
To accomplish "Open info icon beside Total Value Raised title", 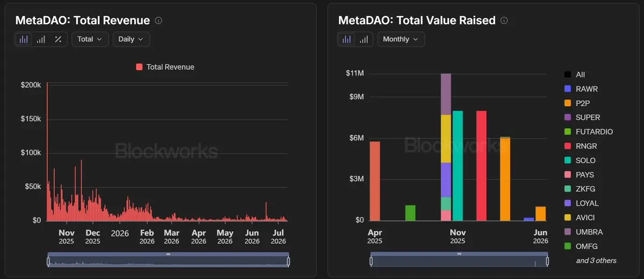I will [504, 20].
